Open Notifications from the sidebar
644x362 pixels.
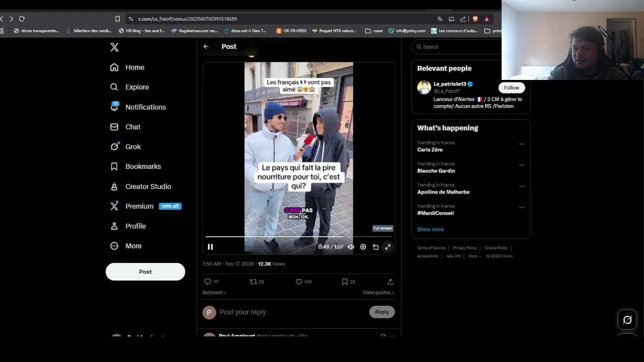point(138,107)
